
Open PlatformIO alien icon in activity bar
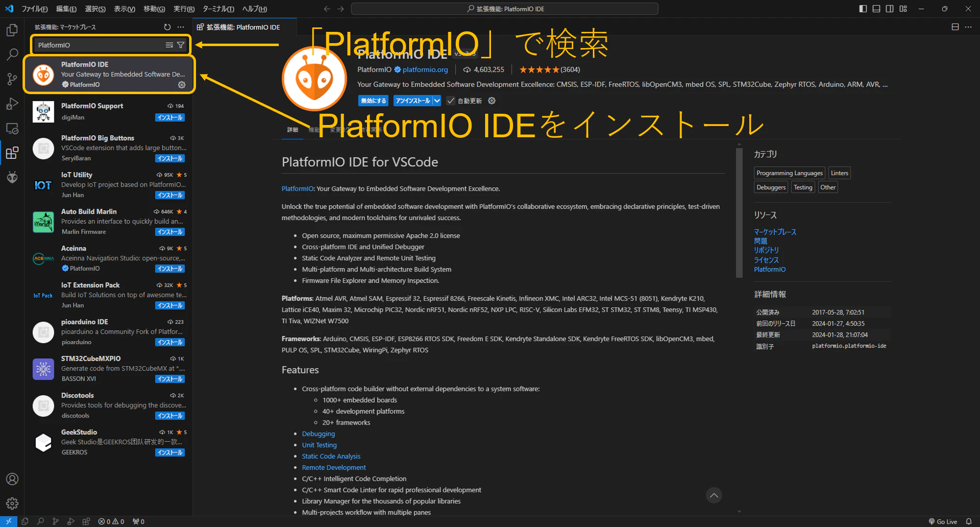12,177
